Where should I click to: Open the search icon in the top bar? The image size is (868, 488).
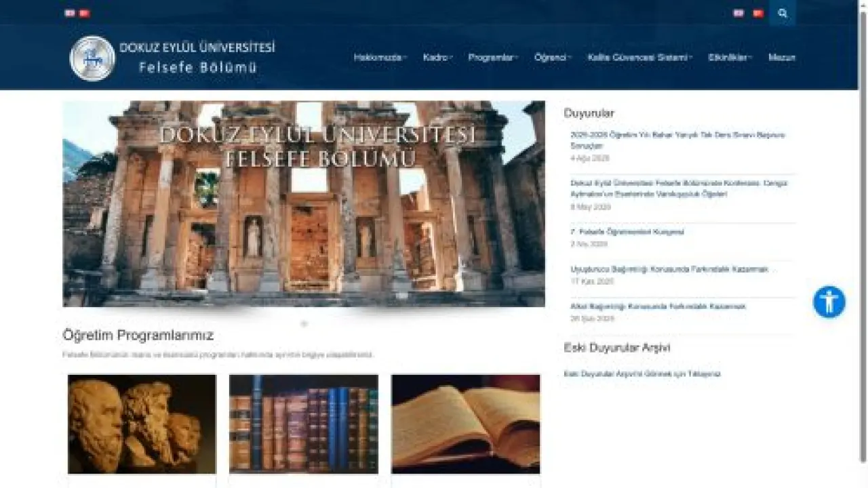(x=783, y=13)
